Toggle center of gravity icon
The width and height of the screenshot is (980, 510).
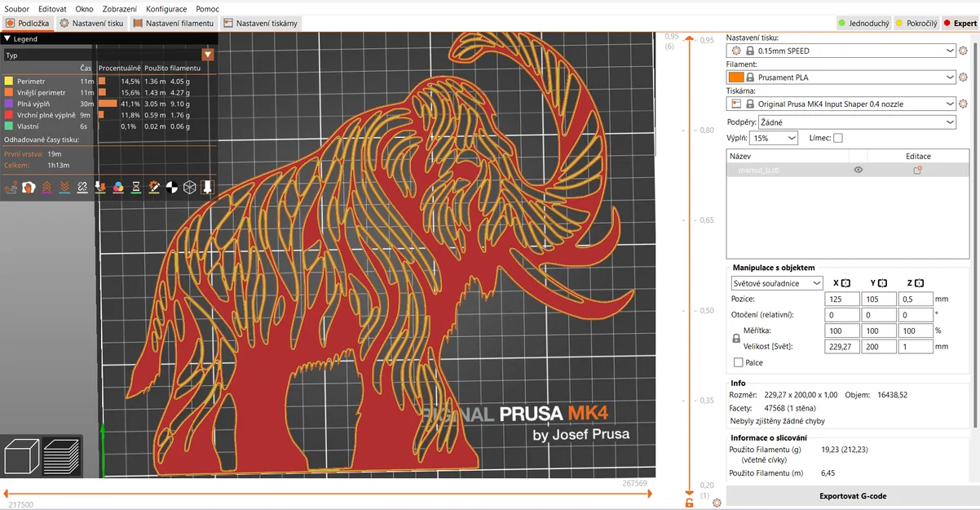point(172,188)
